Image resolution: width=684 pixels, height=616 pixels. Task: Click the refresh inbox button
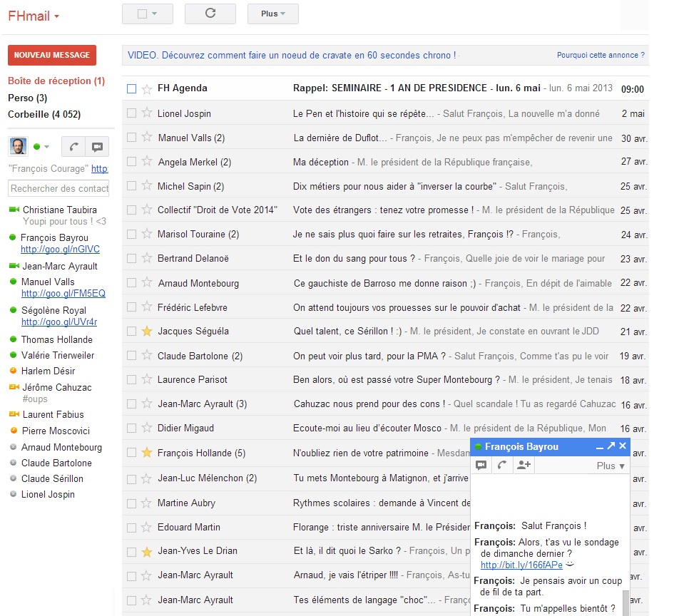click(210, 14)
